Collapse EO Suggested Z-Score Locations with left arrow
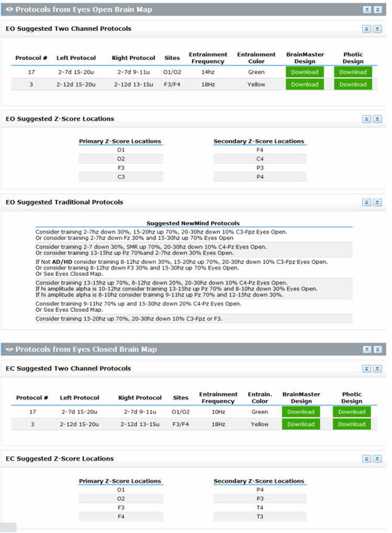 (x=367, y=119)
